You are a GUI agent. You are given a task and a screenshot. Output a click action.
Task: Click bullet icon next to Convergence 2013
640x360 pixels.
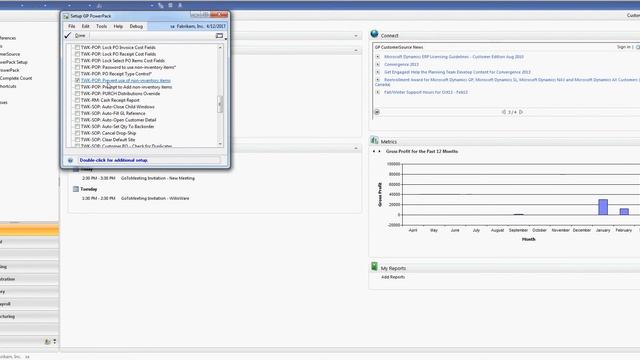[378, 64]
